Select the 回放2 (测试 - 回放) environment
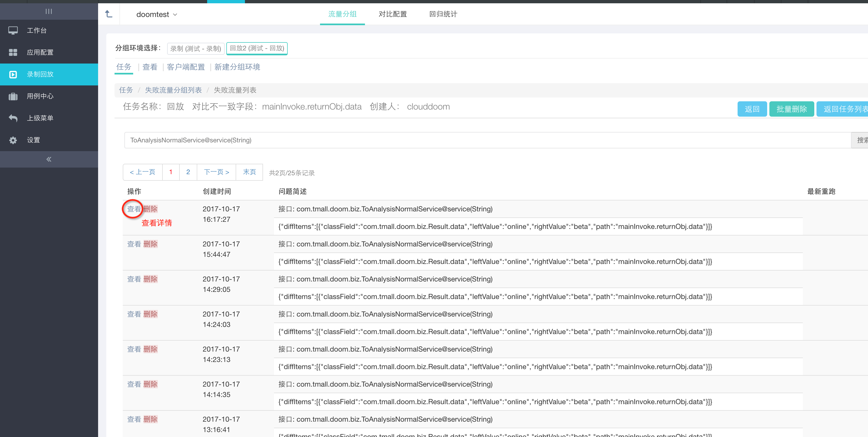 257,48
